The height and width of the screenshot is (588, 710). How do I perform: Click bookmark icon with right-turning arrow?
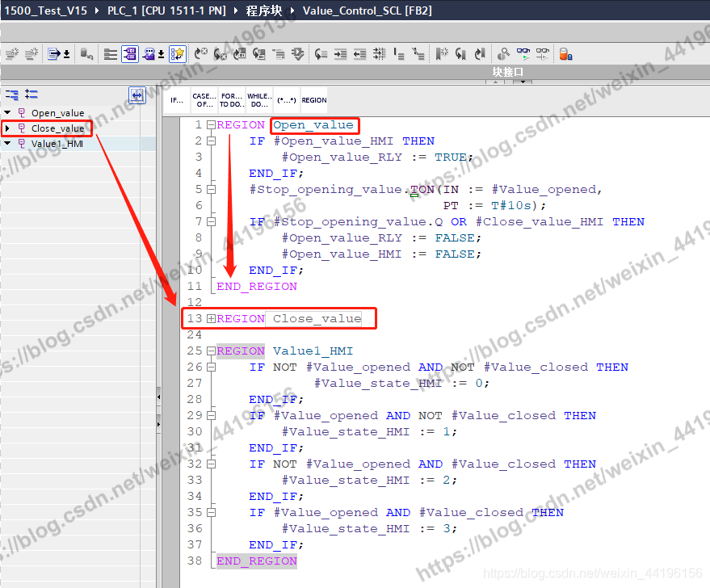[x=481, y=54]
